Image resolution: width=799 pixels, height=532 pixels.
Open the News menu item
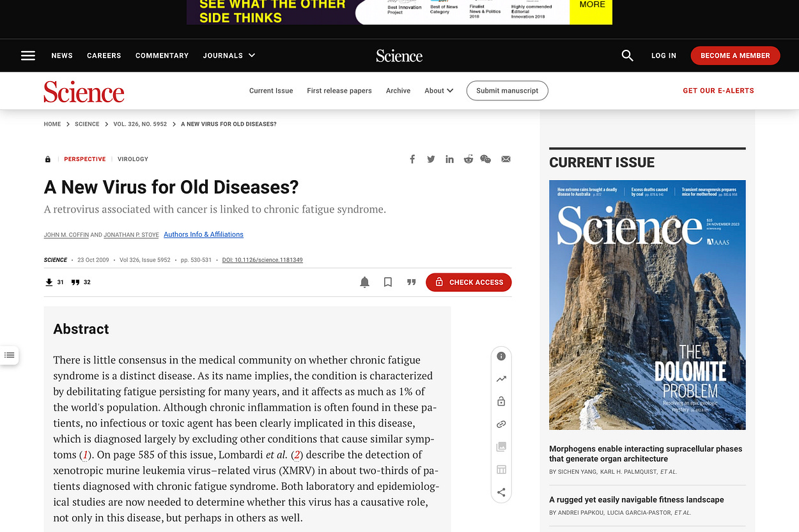62,56
